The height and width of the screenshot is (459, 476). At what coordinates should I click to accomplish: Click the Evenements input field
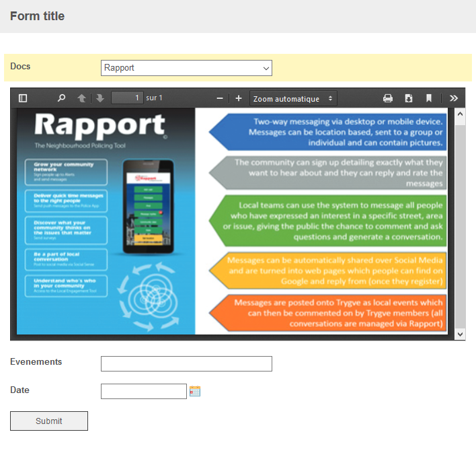click(x=186, y=363)
